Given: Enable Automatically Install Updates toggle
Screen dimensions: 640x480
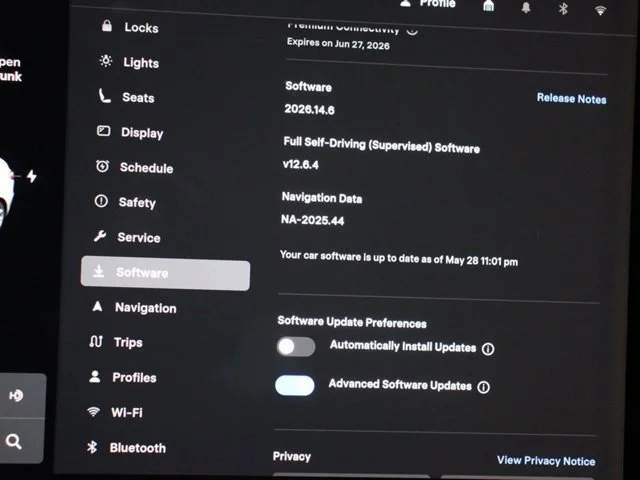Looking at the screenshot, I should (296, 347).
